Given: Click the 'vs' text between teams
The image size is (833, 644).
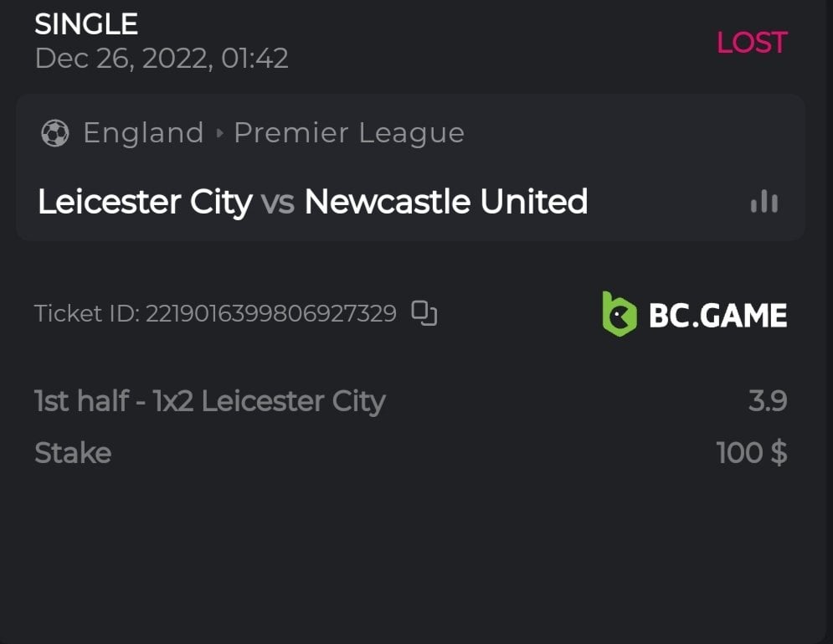Looking at the screenshot, I should point(277,203).
